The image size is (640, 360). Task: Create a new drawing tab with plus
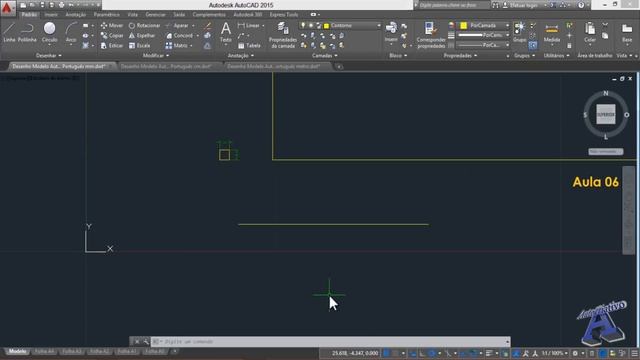[339, 67]
